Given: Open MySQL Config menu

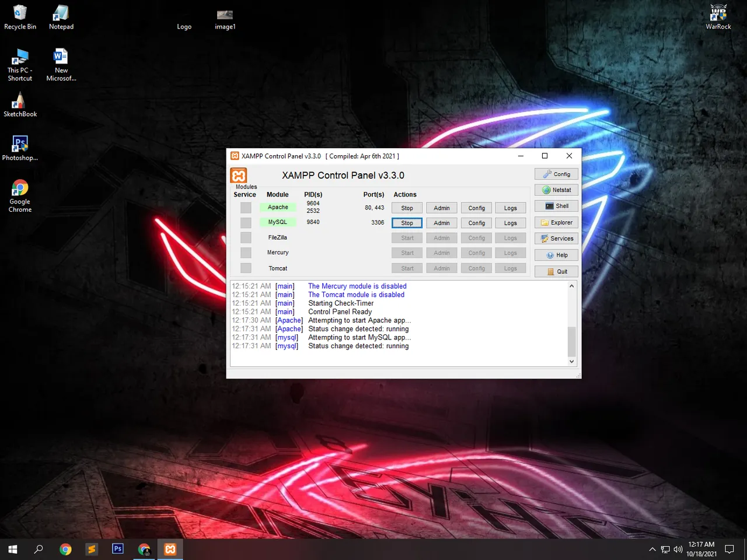Looking at the screenshot, I should point(477,223).
